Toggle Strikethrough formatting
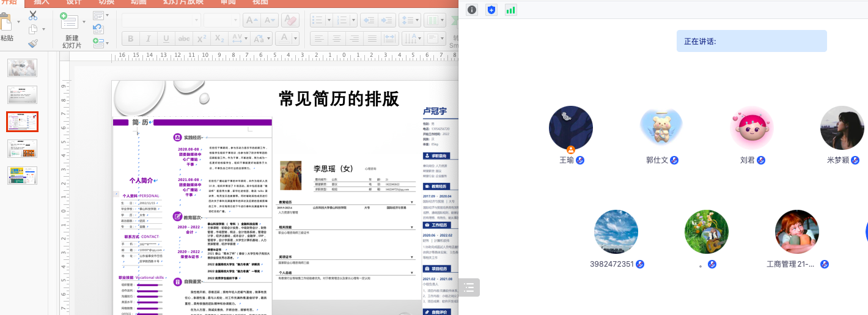 [x=183, y=39]
